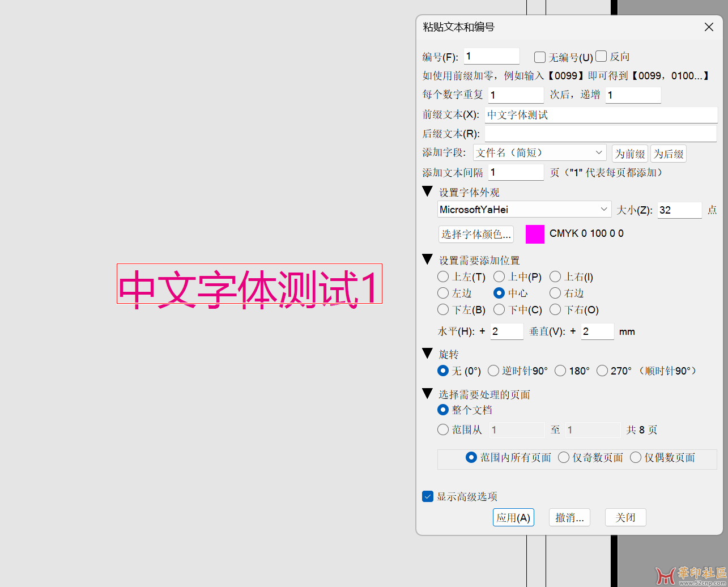Open the MicrosoftYaHei font dropdown

[x=524, y=210]
